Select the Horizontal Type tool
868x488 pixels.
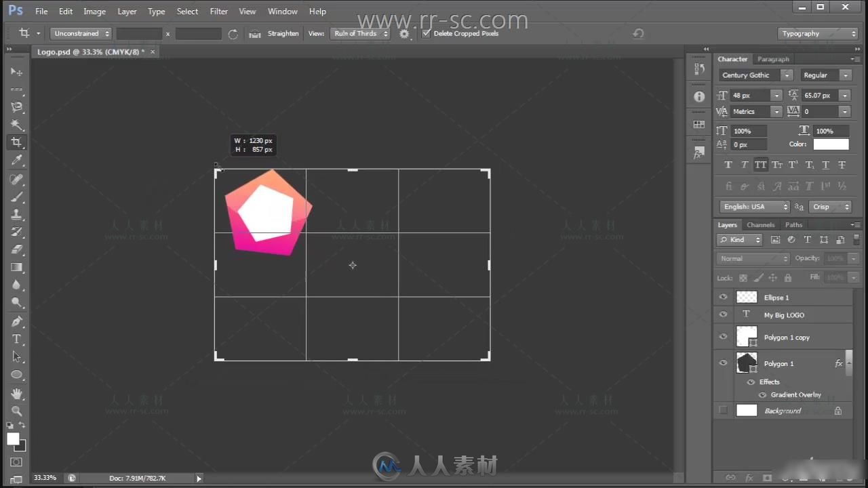pos(17,339)
